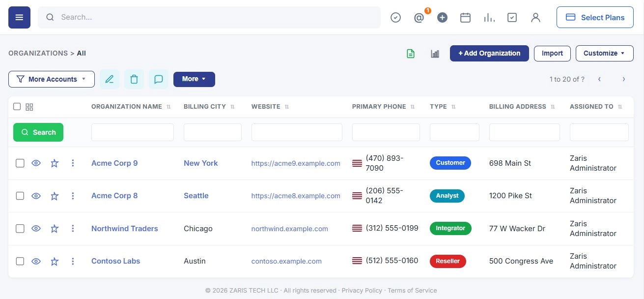Open the checkbox to-do icon in header

coord(512,18)
